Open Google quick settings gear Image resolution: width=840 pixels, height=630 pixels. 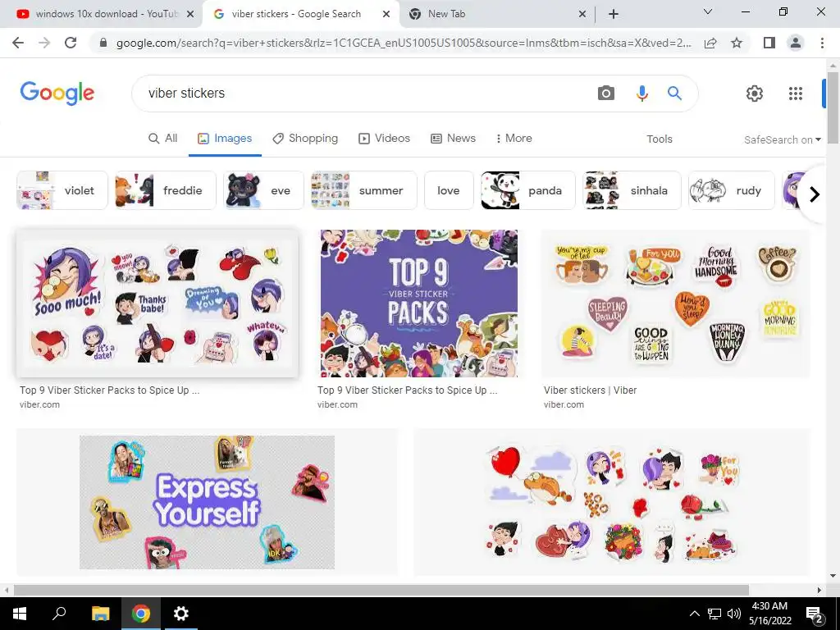(x=755, y=94)
